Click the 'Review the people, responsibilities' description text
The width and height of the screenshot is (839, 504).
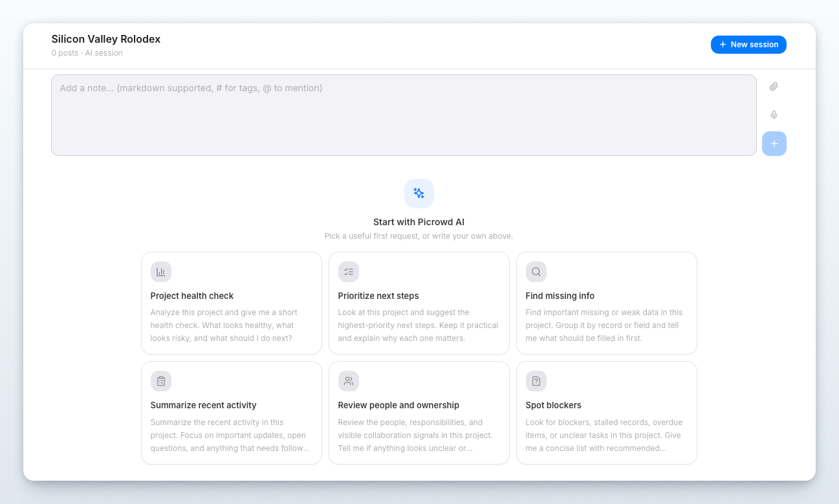pos(415,435)
